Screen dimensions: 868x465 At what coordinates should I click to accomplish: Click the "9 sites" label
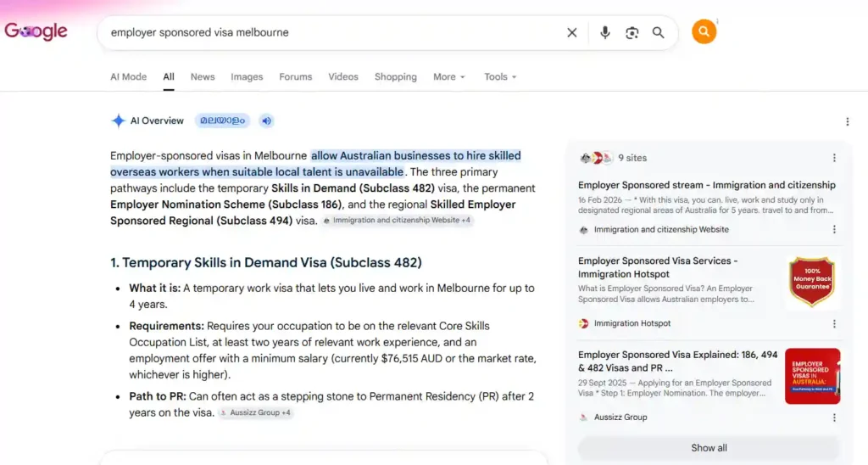coord(632,158)
